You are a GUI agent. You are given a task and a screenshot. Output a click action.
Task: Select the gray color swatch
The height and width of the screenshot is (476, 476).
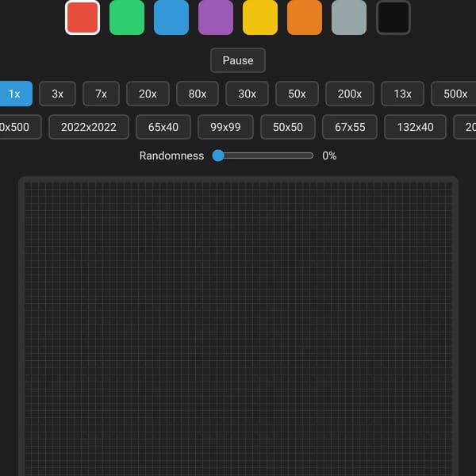[x=349, y=17]
